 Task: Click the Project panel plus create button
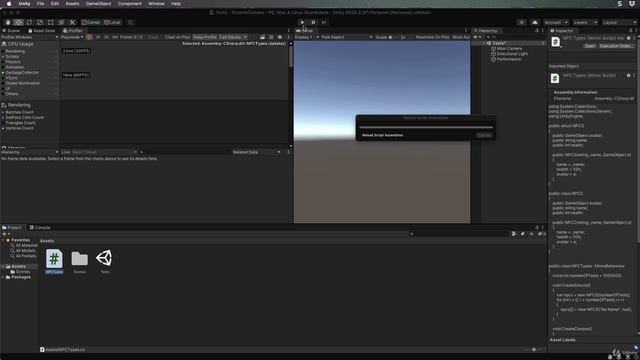coord(5,234)
